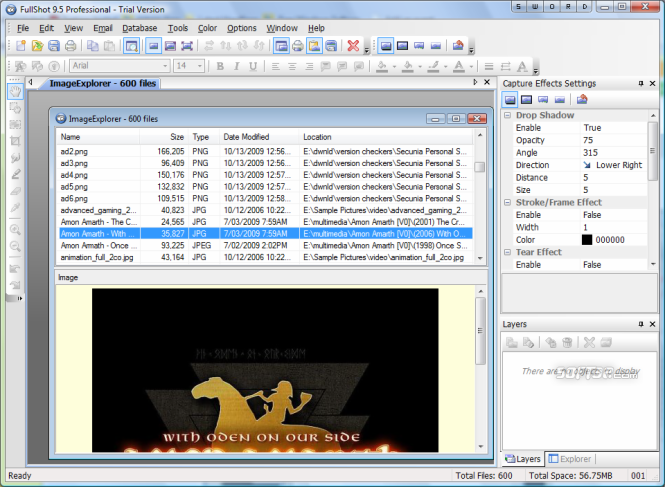Select the Crop tool in left toolbar

pyautogui.click(x=15, y=141)
